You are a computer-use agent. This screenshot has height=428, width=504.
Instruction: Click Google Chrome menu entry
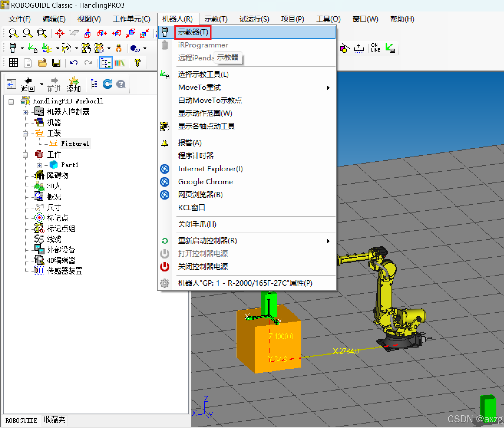coord(247,182)
